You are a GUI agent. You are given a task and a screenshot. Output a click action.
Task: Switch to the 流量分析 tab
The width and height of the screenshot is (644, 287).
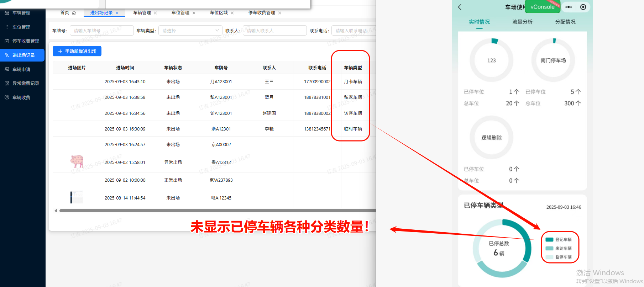click(522, 22)
